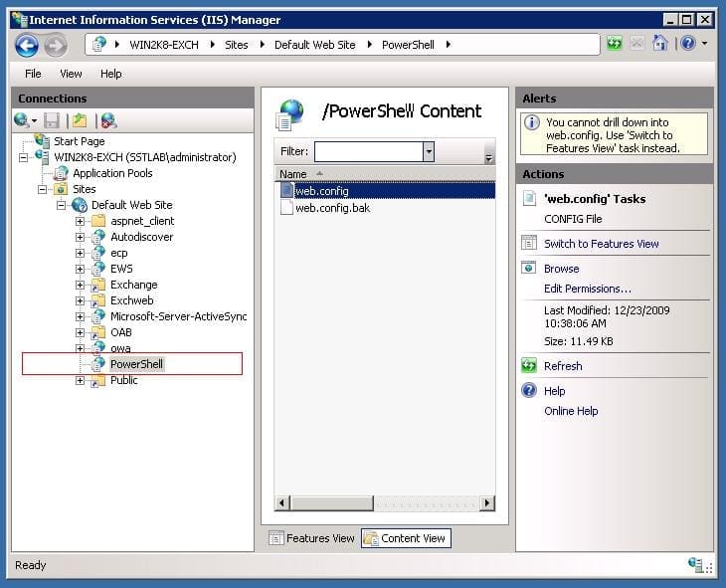Screen dimensions: 726x588
Task: Refresh page using green toolbar icon
Action: tap(615, 44)
